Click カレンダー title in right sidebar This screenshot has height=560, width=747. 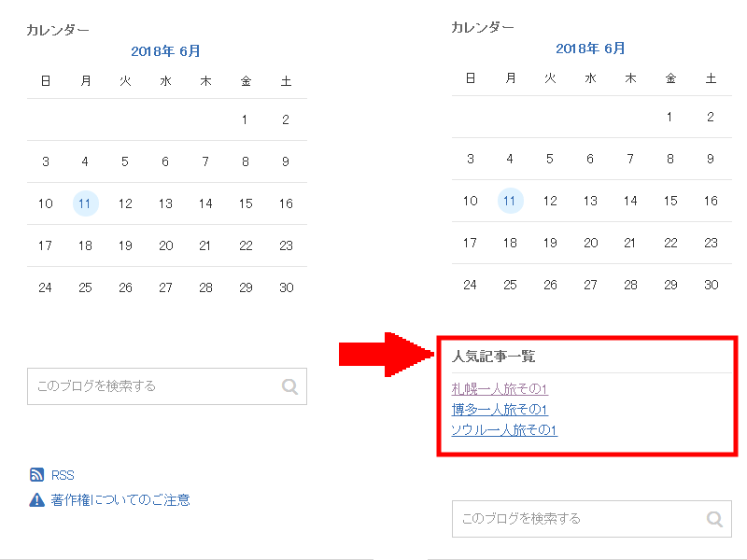coord(483,27)
